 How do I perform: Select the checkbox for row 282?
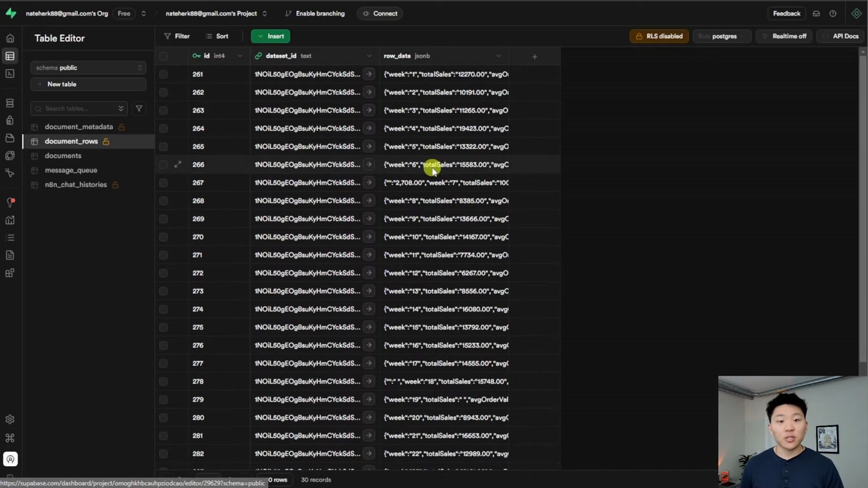coord(163,454)
